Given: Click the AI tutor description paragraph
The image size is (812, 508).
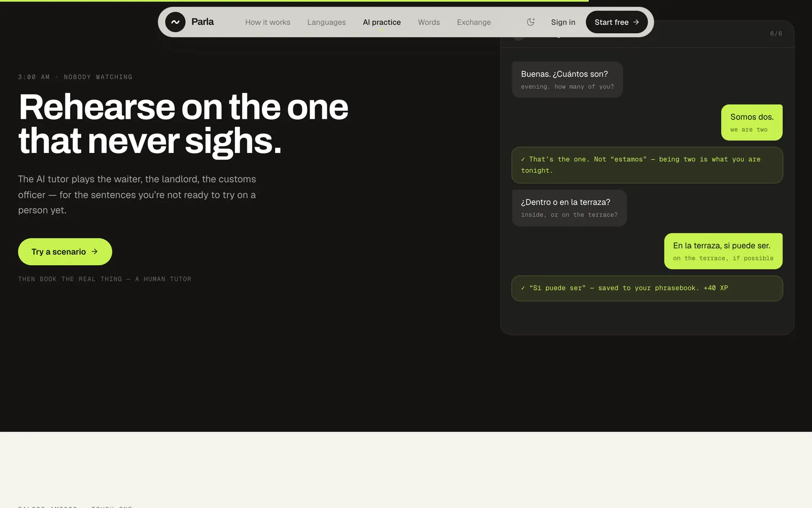Looking at the screenshot, I should pyautogui.click(x=137, y=195).
